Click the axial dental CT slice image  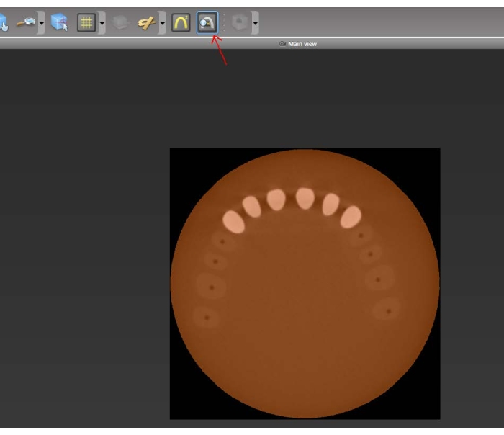305,284
